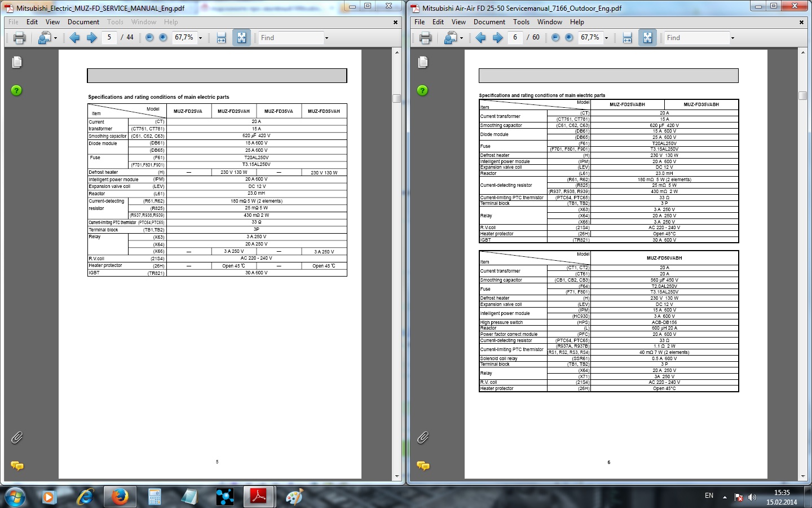Image resolution: width=812 pixels, height=508 pixels.
Task: Open Find options dropdown in right window
Action: click(x=732, y=38)
